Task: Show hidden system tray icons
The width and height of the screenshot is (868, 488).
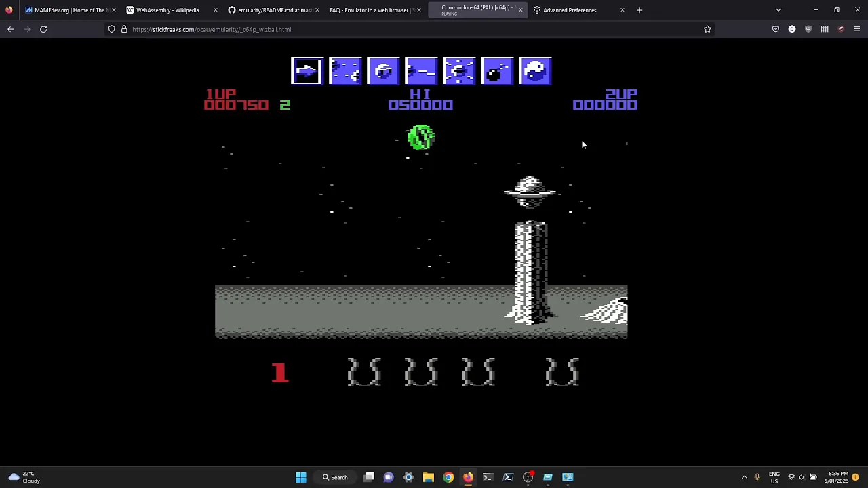Action: [x=745, y=477]
